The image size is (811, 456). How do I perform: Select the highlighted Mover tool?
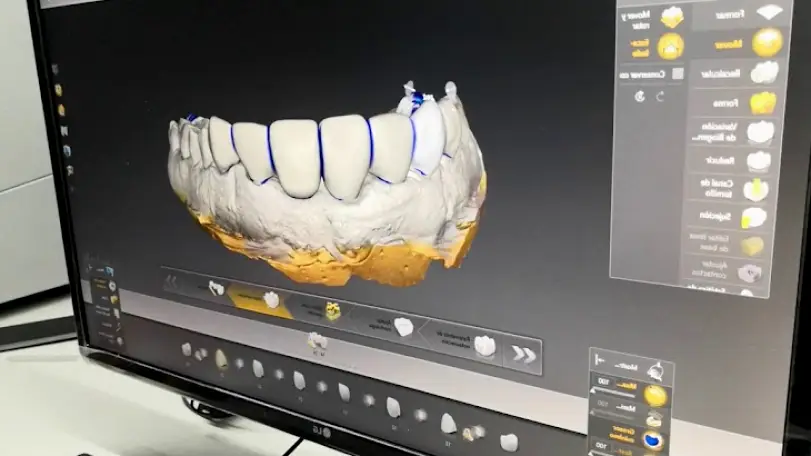point(741,43)
